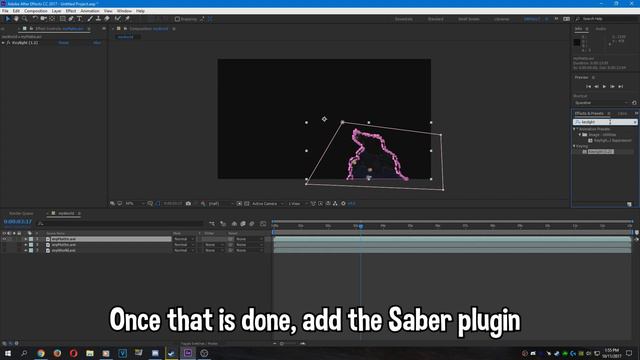Select the Pen tool
This screenshot has height=360, width=640.
coord(71,19)
